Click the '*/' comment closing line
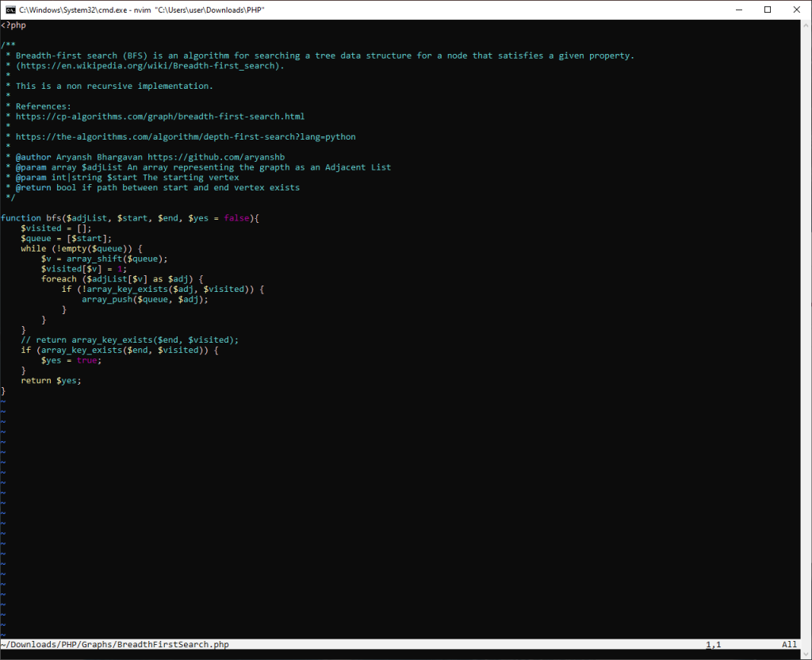The width and height of the screenshot is (812, 660). 10,198
